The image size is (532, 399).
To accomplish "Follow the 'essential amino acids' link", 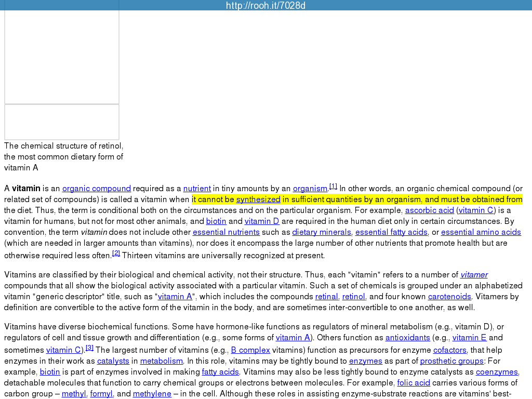I will click(x=481, y=232).
